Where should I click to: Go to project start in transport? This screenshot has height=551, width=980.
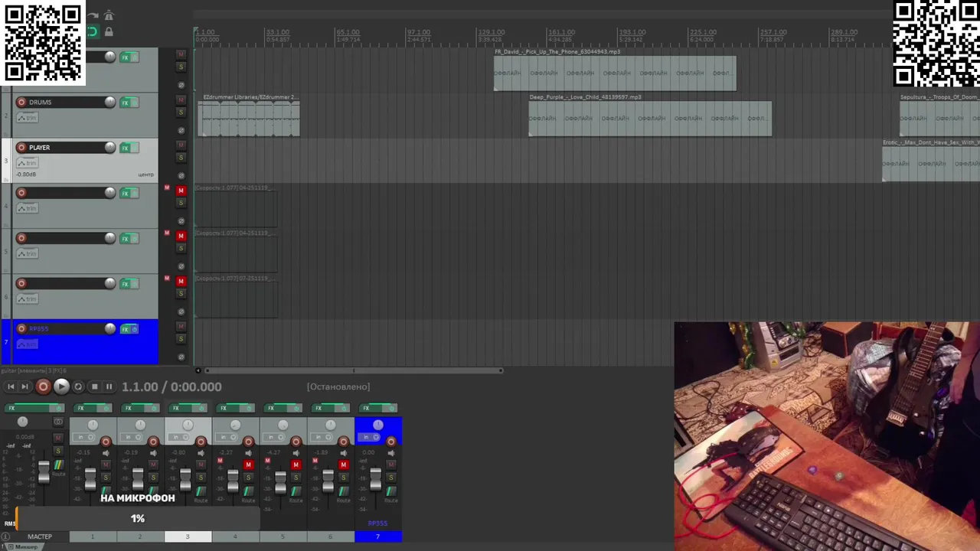(11, 386)
